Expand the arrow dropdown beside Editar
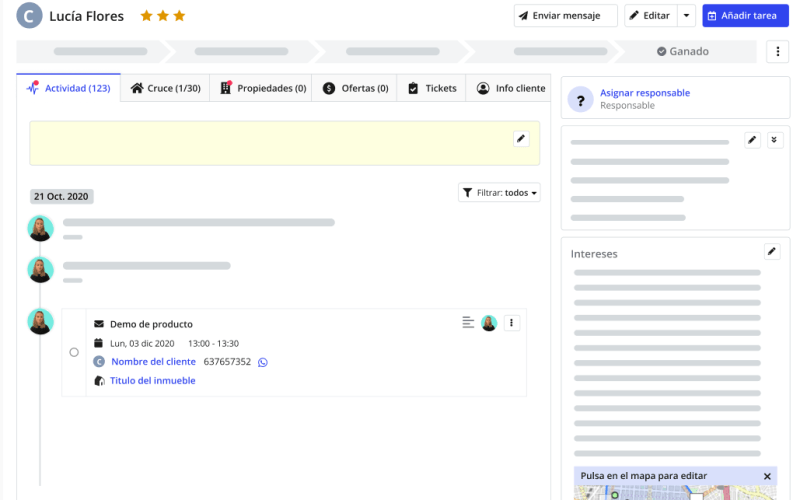The image size is (800, 500). click(x=685, y=16)
